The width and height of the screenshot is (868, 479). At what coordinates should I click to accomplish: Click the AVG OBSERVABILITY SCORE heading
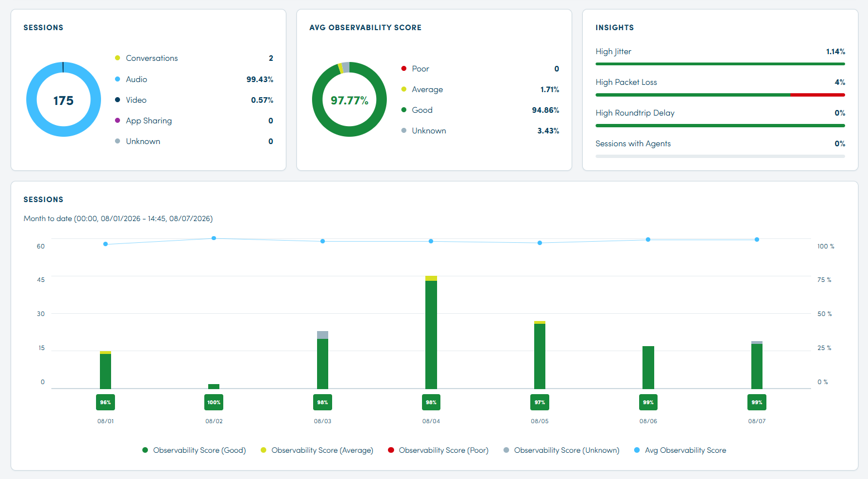coord(366,27)
